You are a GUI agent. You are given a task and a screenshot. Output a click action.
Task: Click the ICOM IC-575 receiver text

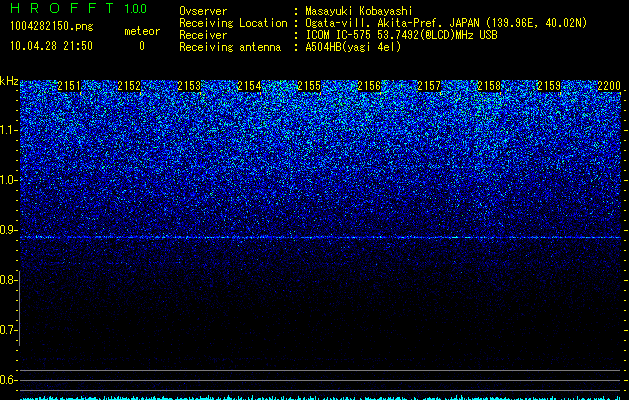coord(401,35)
